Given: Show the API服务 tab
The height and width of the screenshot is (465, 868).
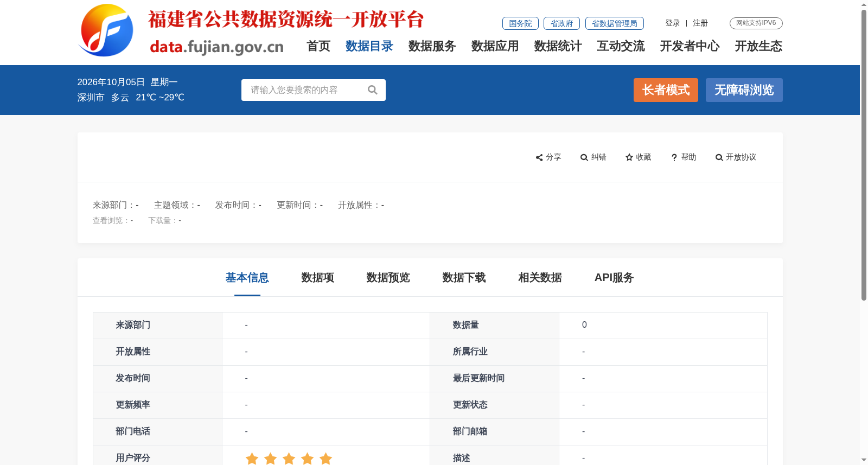Looking at the screenshot, I should tap(614, 278).
